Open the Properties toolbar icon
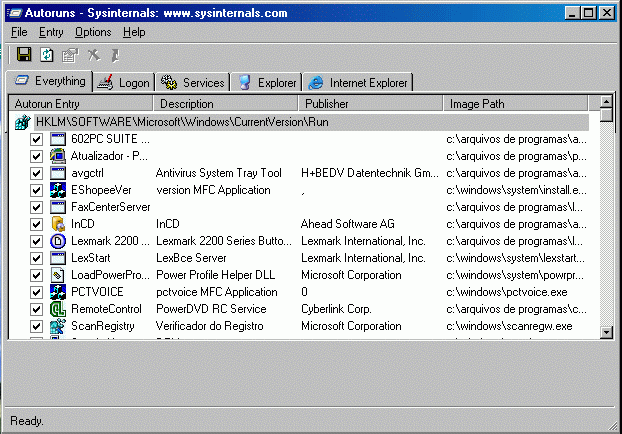The height and width of the screenshot is (434, 622). click(70, 55)
